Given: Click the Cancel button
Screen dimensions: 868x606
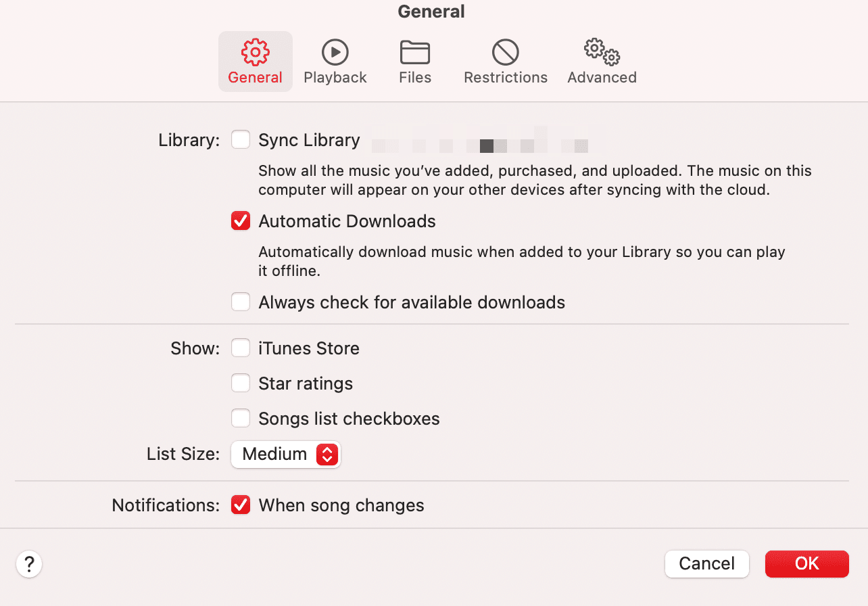Looking at the screenshot, I should (706, 563).
